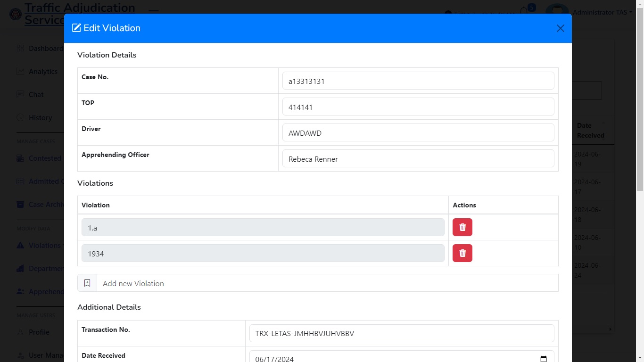The image size is (644, 362).
Task: Expand the Administrator TAS user dropdown
Action: click(602, 12)
